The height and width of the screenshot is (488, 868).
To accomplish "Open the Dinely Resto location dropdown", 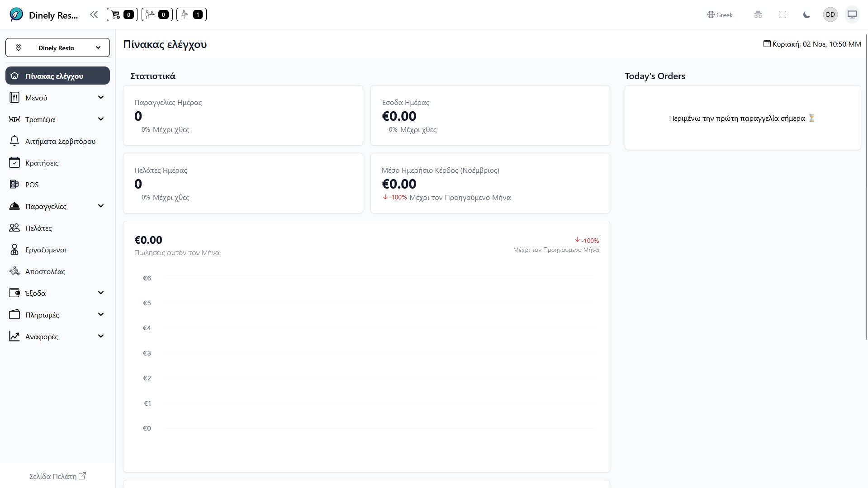I will point(57,47).
